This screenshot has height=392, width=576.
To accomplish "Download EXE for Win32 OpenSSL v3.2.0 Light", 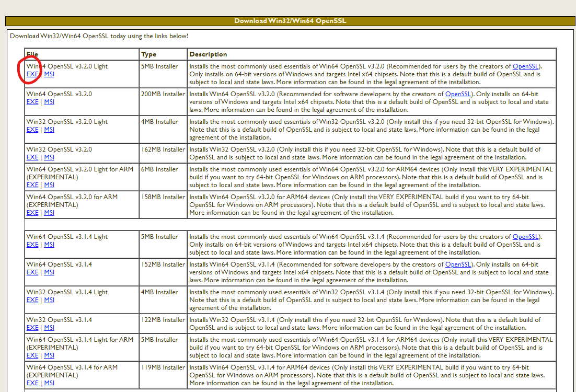I will (32, 130).
